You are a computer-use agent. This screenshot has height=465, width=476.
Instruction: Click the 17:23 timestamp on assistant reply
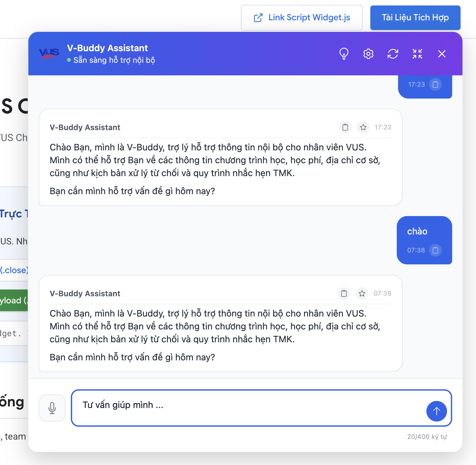[383, 127]
